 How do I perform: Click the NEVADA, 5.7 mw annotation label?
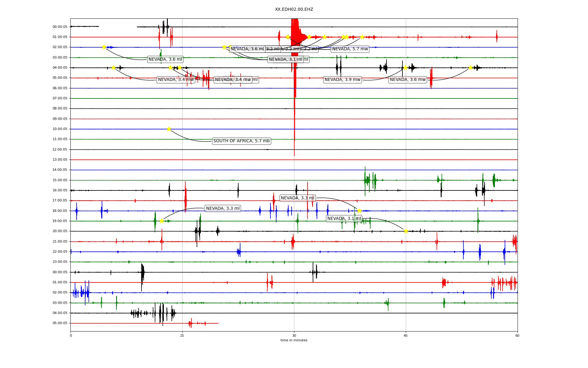350,49
